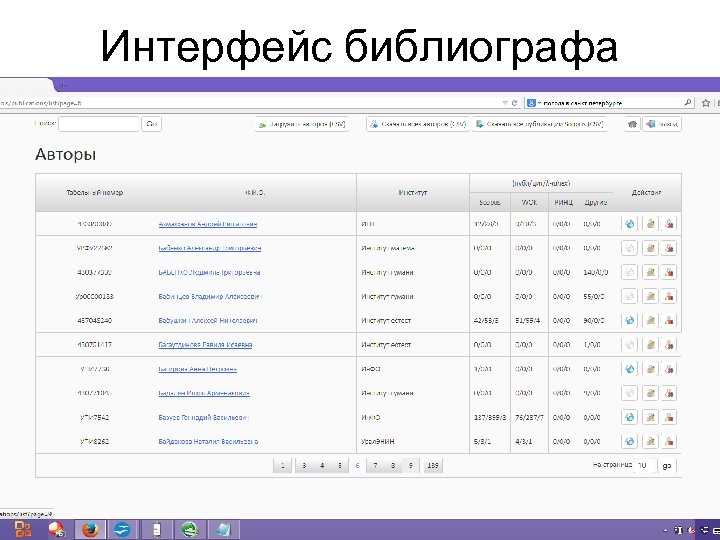Open the search engine dropdown in browser
Image resolution: width=720 pixels, height=540 pixels.
(534, 103)
